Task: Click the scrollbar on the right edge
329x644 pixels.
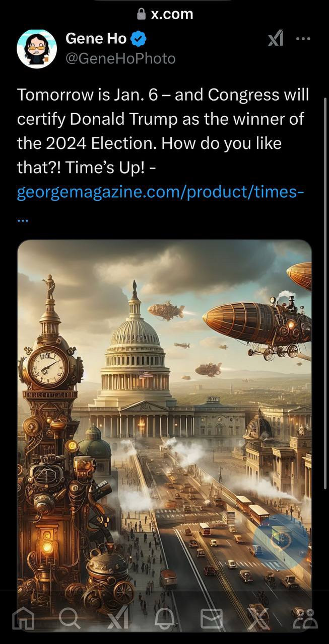Action: 325,292
